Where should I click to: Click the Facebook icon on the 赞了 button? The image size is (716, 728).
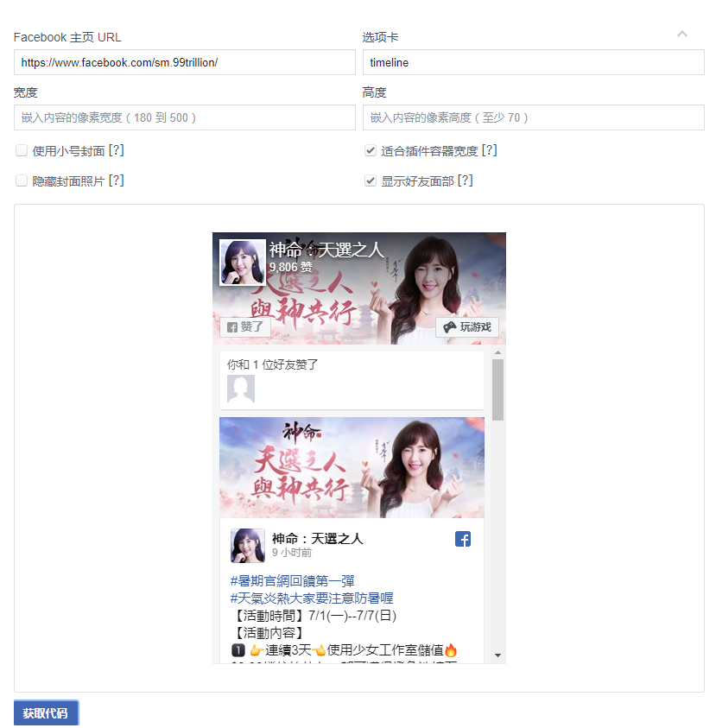tap(232, 327)
